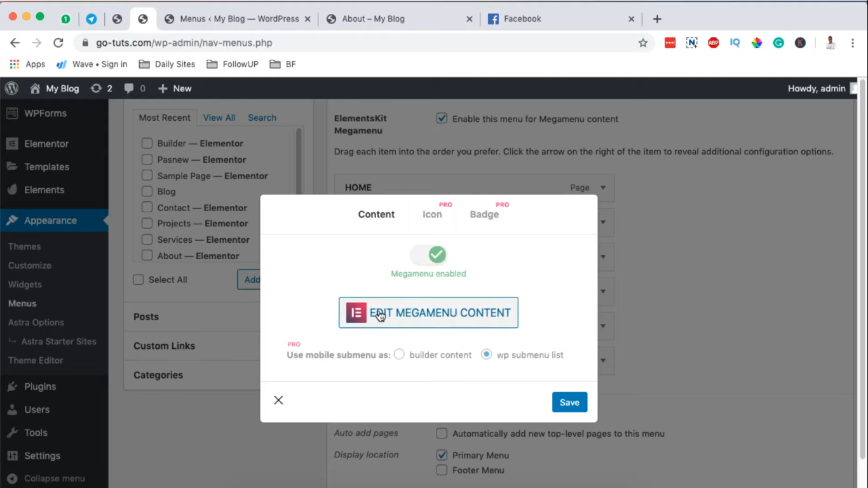The height and width of the screenshot is (488, 868).
Task: Switch to the Content tab in dialog
Action: (x=376, y=214)
